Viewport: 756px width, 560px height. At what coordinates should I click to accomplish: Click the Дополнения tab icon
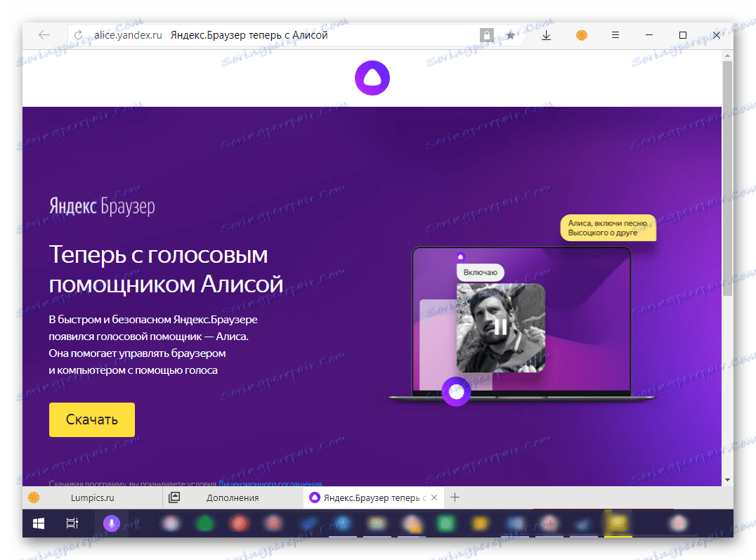174,497
